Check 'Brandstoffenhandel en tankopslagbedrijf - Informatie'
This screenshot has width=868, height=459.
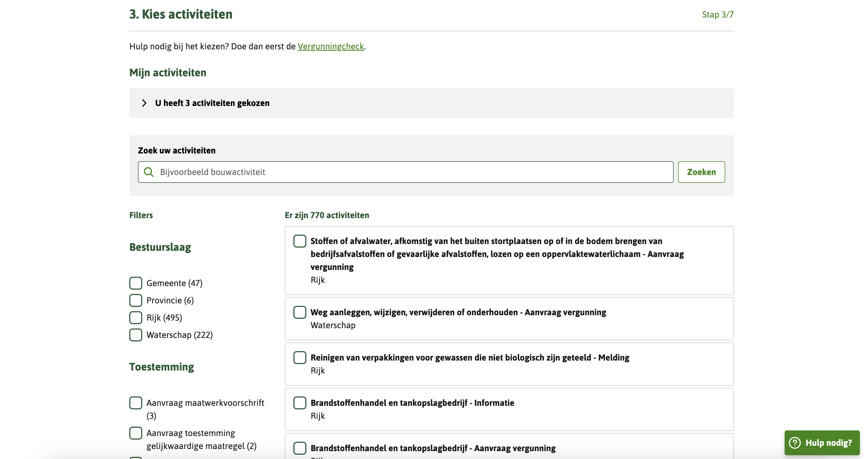(300, 403)
